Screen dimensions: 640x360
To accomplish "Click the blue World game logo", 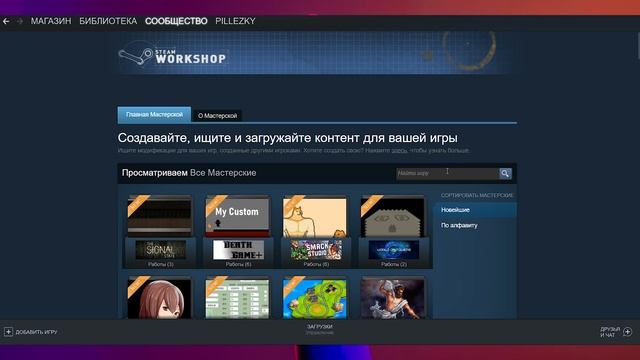I will (393, 250).
